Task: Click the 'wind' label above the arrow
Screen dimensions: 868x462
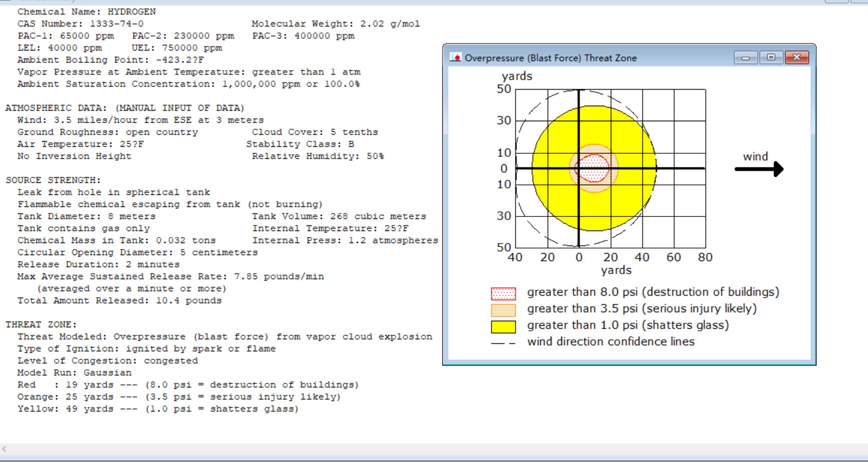Action: 755,156
